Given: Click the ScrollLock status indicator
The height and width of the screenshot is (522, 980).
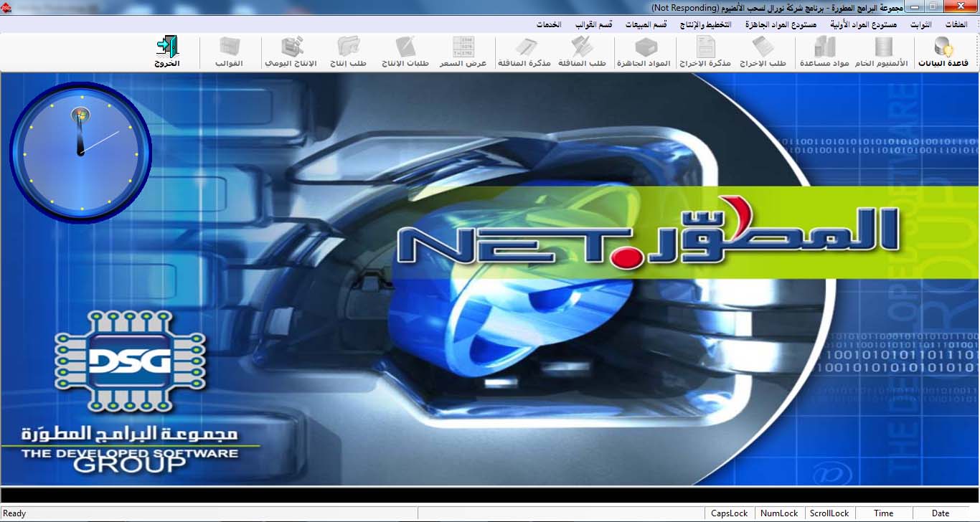Looking at the screenshot, I should (829, 513).
